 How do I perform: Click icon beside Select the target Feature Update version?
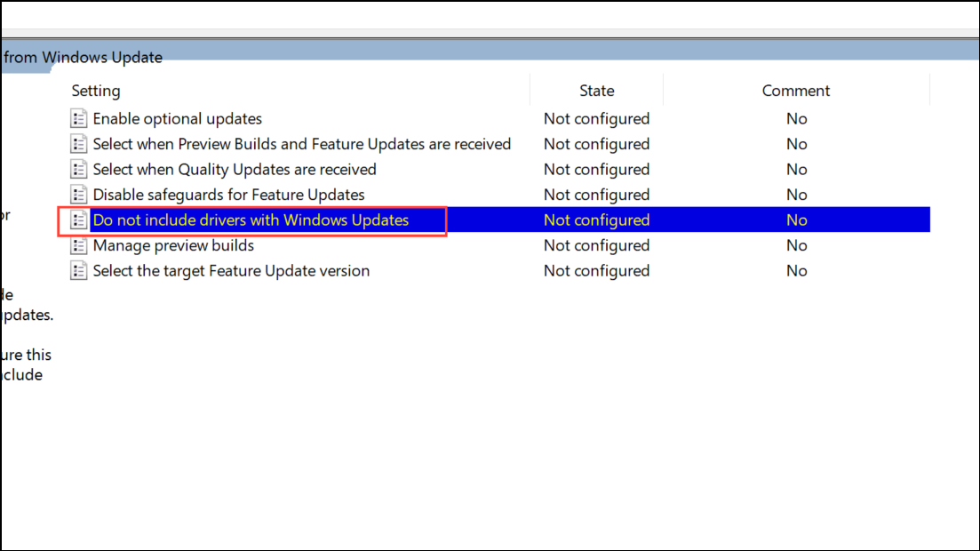coord(79,271)
